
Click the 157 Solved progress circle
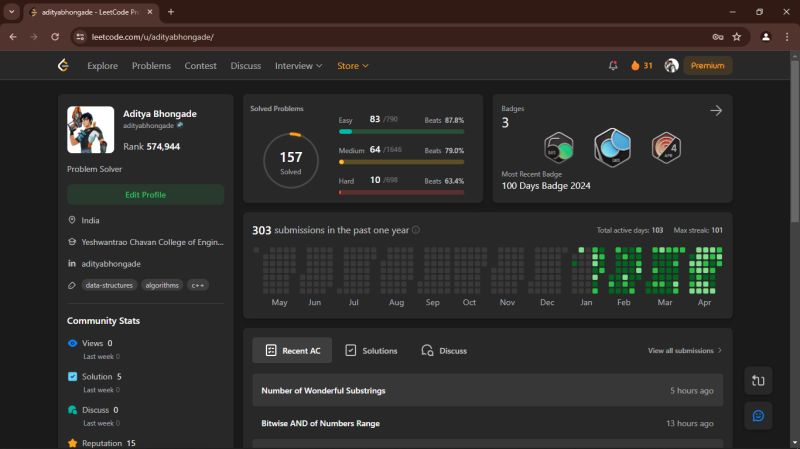coord(291,160)
